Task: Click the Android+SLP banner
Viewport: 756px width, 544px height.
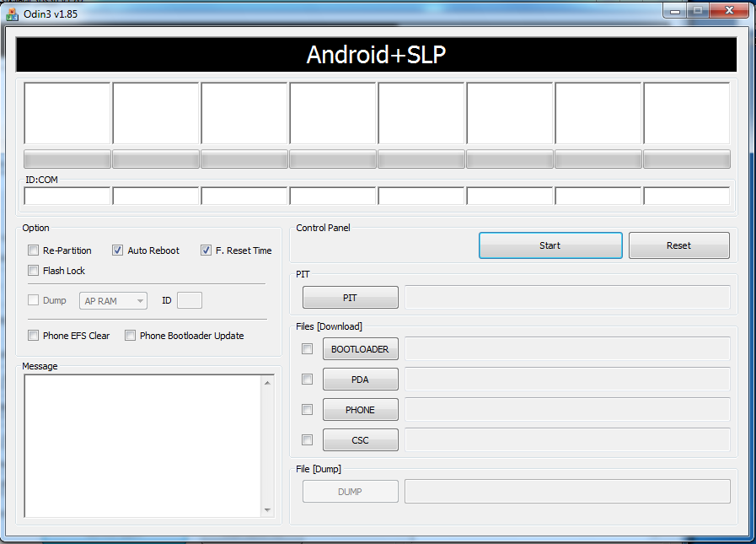Action: pos(376,55)
